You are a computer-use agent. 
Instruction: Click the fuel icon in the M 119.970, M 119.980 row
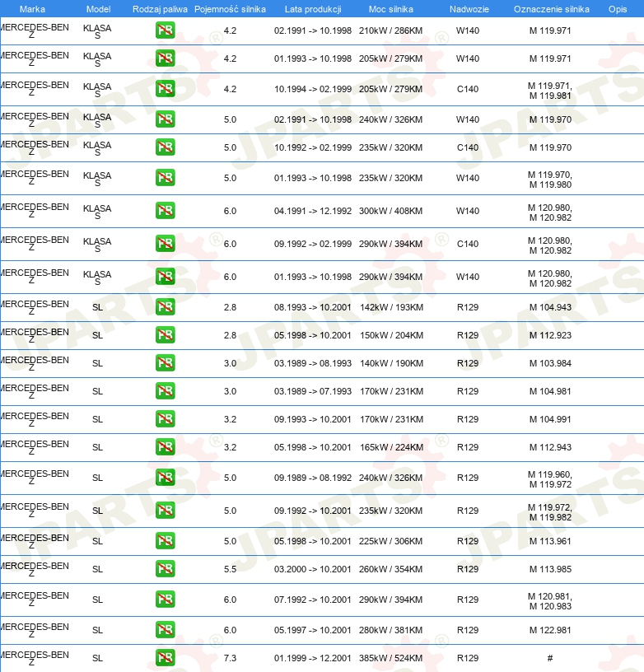pyautogui.click(x=165, y=177)
